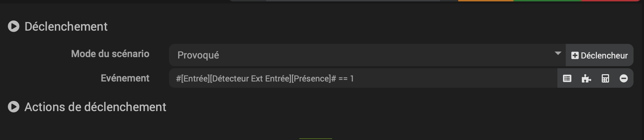
Task: Expand the Actions de déclenchement heading
Action: click(95, 107)
